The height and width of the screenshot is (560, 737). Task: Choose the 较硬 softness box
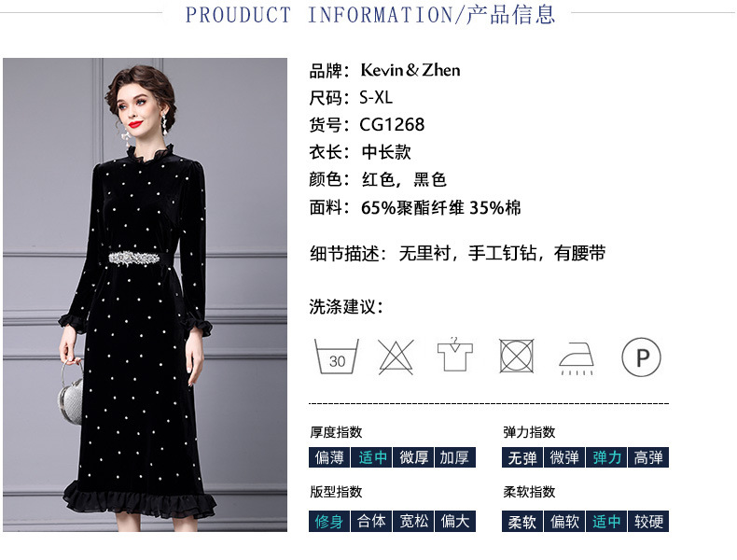648,521
